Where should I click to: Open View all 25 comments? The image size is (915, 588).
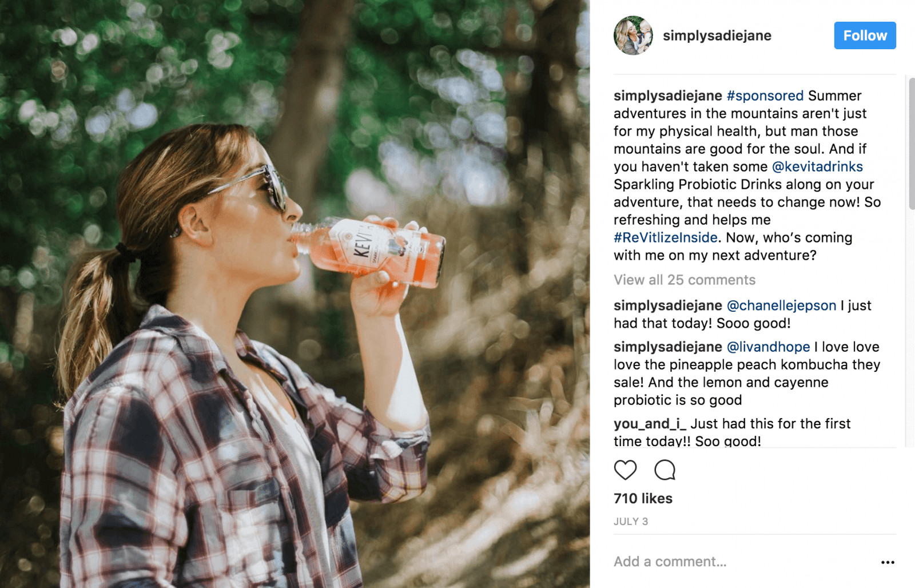coord(684,280)
